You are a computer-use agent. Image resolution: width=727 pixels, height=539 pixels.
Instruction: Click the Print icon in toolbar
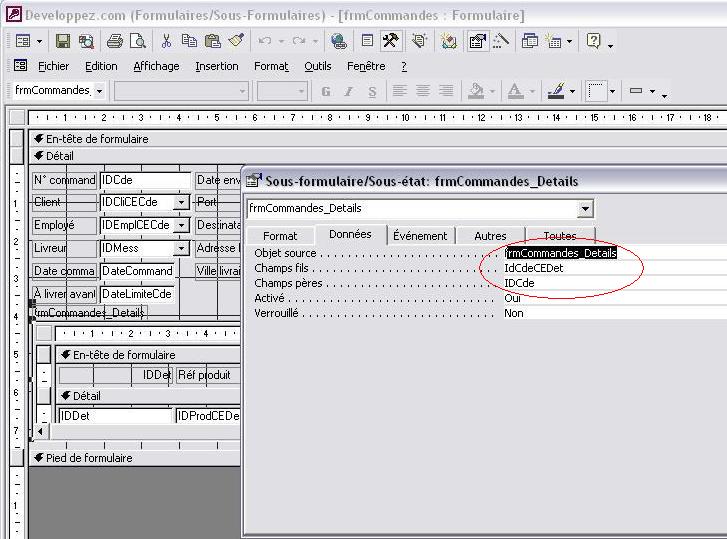[115, 41]
